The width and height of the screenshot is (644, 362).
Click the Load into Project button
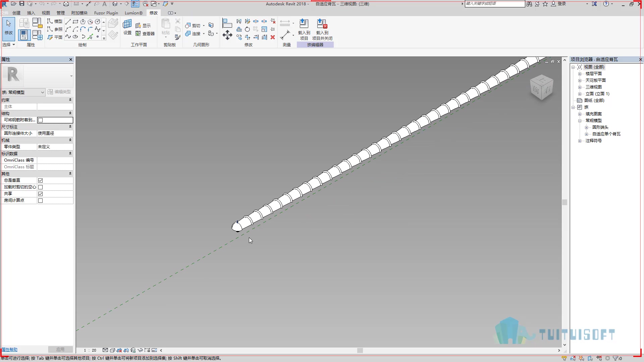pyautogui.click(x=304, y=29)
